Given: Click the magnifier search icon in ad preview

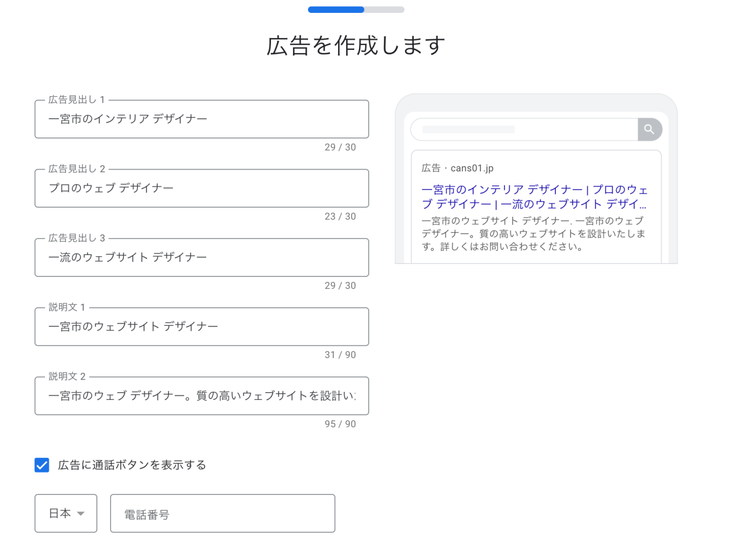Looking at the screenshot, I should point(649,129).
